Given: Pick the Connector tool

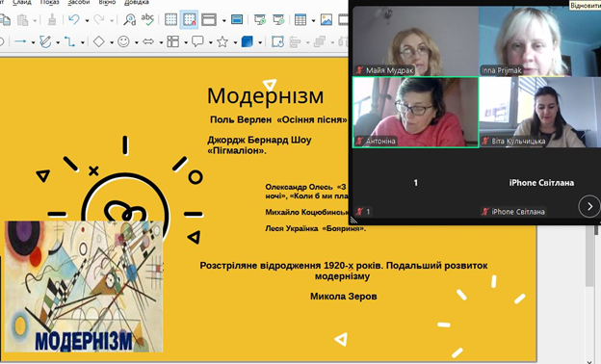Looking at the screenshot, I should pos(69,41).
